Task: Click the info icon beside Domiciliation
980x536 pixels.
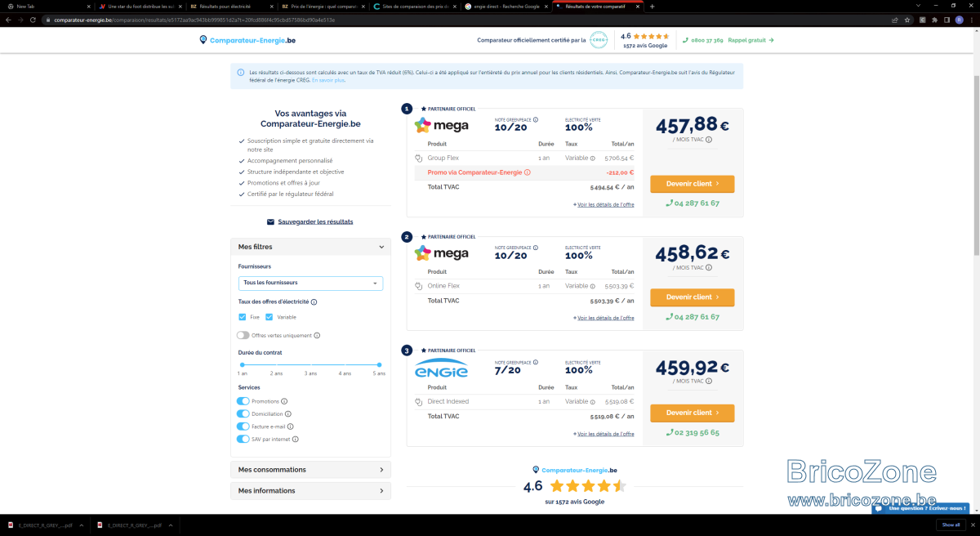Action: pyautogui.click(x=288, y=414)
